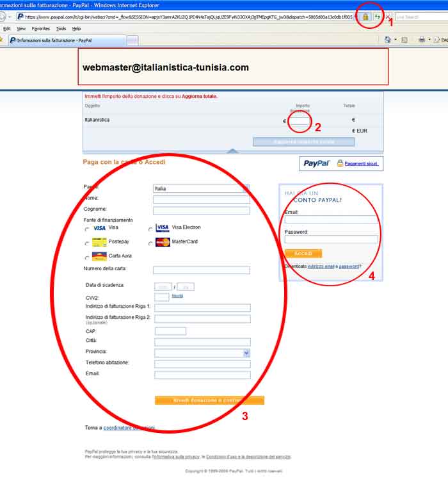This screenshot has width=448, height=481.
Task: Click the yellow Postepay card logo
Action: click(x=99, y=242)
